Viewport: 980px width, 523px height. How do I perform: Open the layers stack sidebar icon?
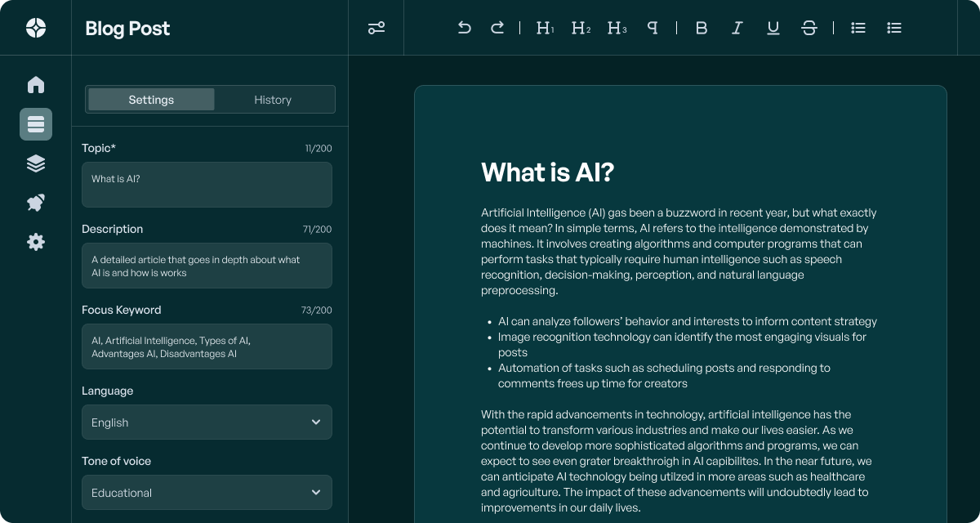(x=36, y=163)
